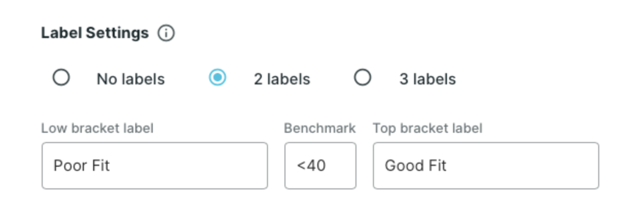
Task: Open the Label Settings help tooltip icon
Action: pyautogui.click(x=166, y=33)
